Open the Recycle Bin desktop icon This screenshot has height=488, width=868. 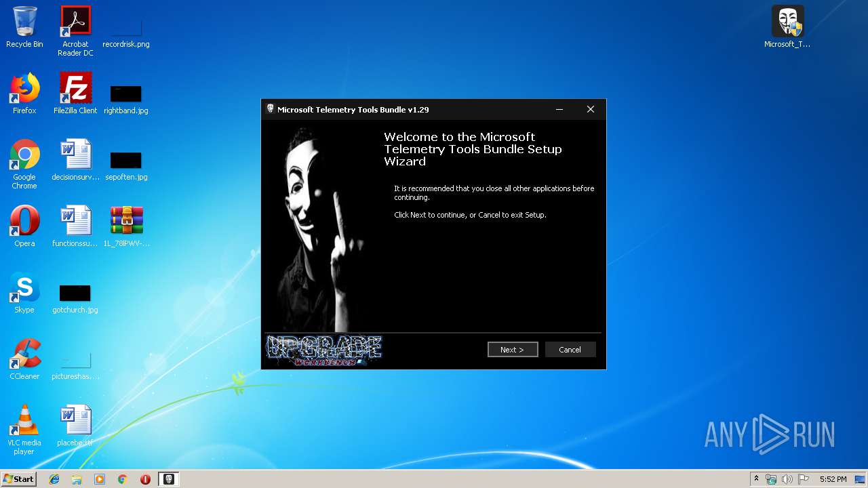[24, 27]
